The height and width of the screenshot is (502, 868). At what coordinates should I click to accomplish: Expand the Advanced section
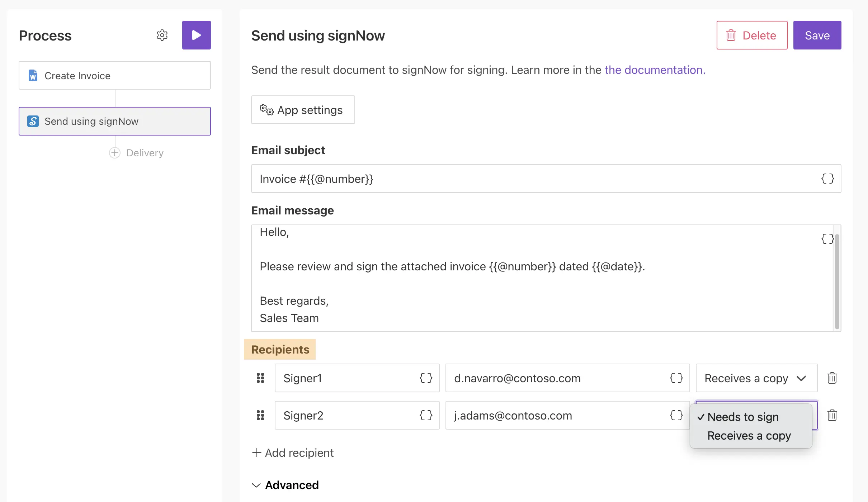point(285,485)
